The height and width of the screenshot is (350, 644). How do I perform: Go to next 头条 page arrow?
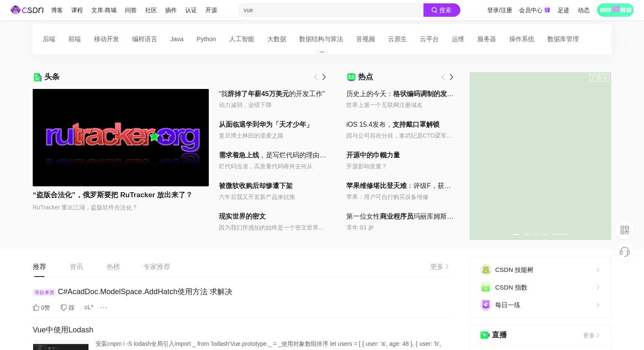[x=324, y=77]
